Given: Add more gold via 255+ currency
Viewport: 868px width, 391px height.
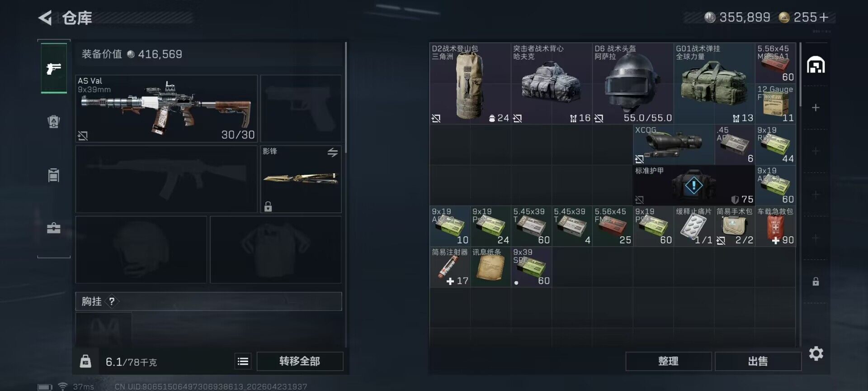Looking at the screenshot, I should pyautogui.click(x=804, y=17).
